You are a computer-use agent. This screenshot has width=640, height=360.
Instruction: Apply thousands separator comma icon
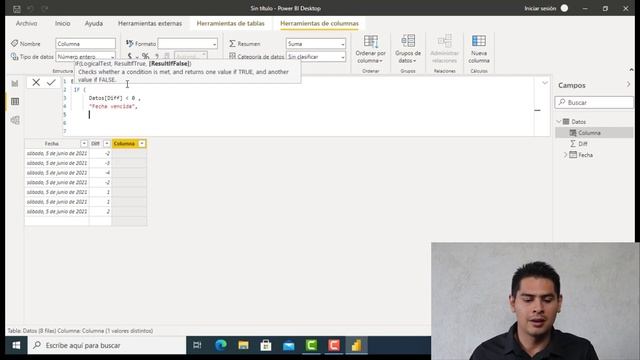157,56
